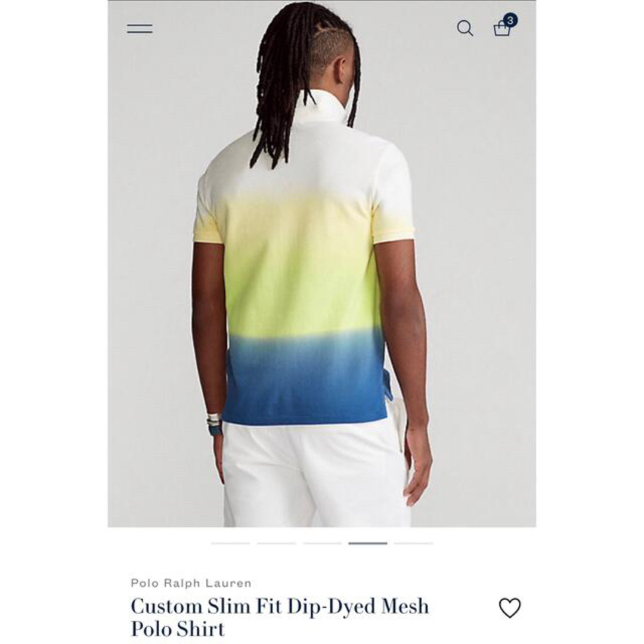Viewport: 644px width, 644px height.
Task: Show the fifth product image via last indicator
Action: (414, 543)
